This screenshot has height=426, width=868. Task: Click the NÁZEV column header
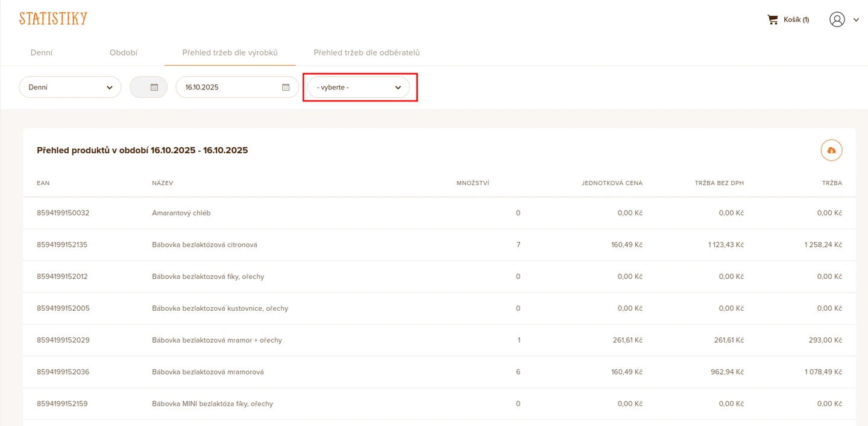pyautogui.click(x=162, y=183)
